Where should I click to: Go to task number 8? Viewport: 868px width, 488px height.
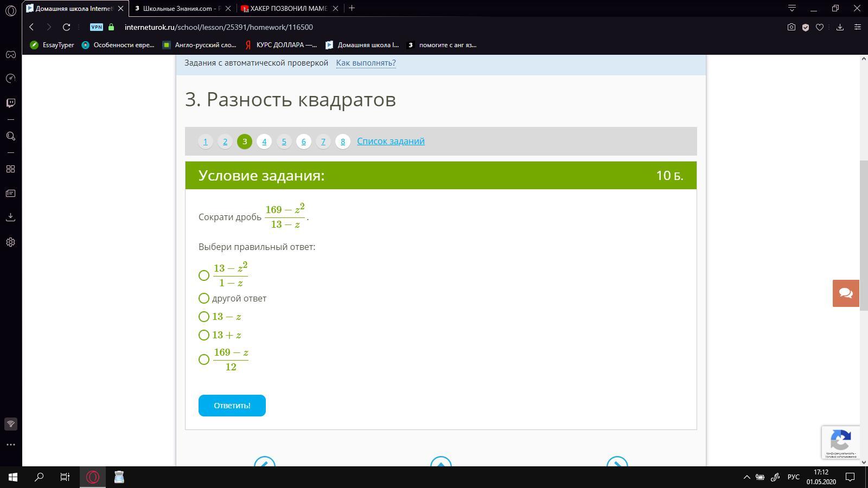click(x=343, y=142)
